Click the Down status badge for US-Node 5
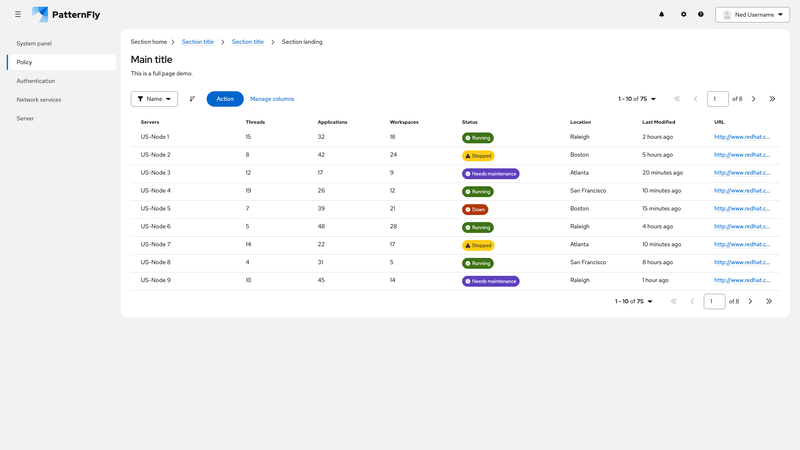The width and height of the screenshot is (800, 450). coord(475,209)
